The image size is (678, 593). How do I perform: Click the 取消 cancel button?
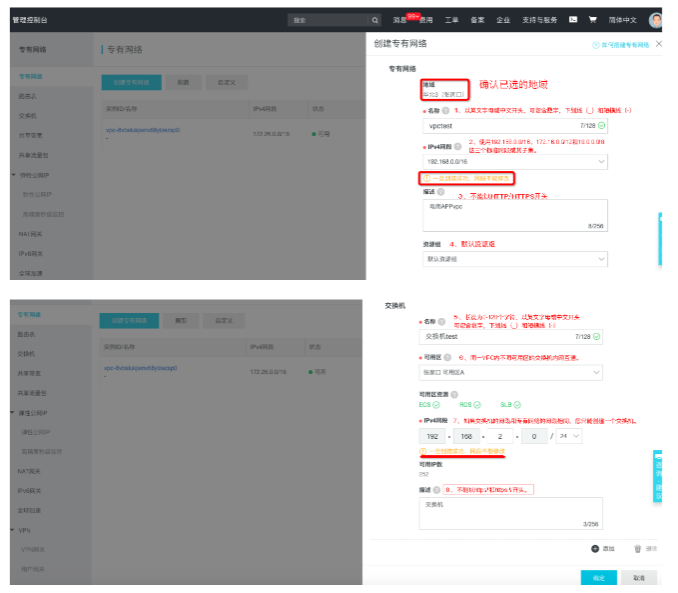(x=639, y=577)
